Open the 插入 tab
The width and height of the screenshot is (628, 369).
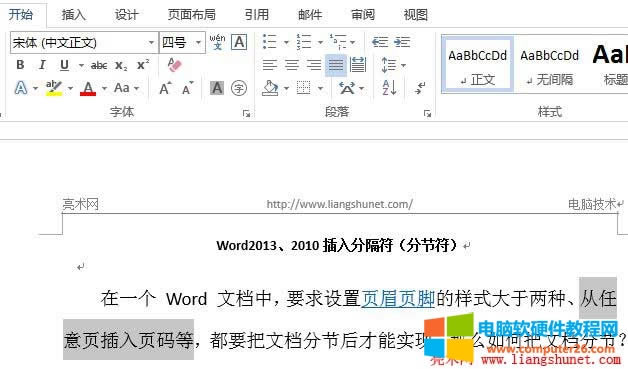[x=74, y=15]
